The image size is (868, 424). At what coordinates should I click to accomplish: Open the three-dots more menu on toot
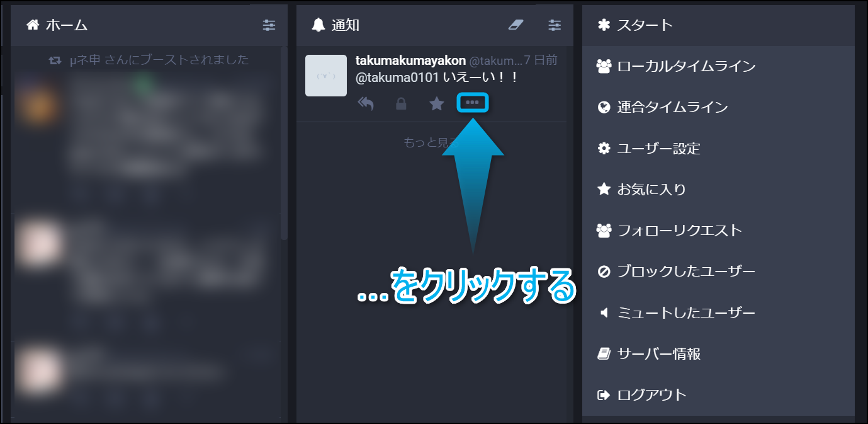pyautogui.click(x=472, y=102)
